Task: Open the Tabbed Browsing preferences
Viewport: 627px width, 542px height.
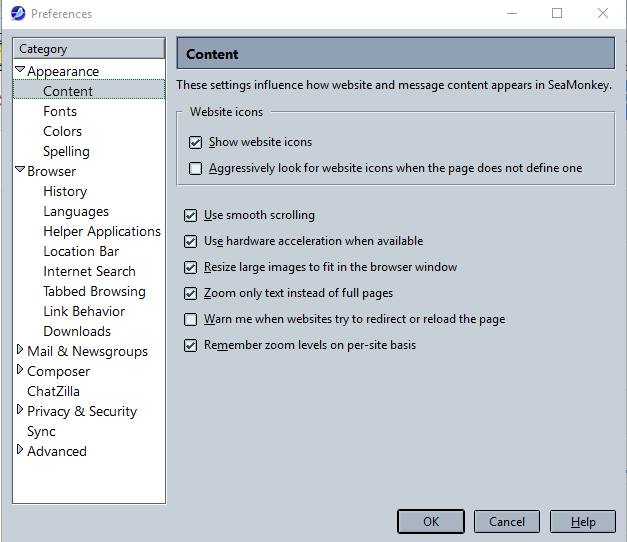Action: point(94,291)
